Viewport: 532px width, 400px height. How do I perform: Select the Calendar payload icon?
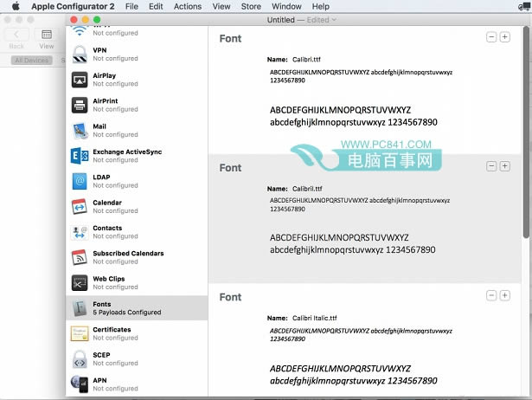(x=80, y=207)
